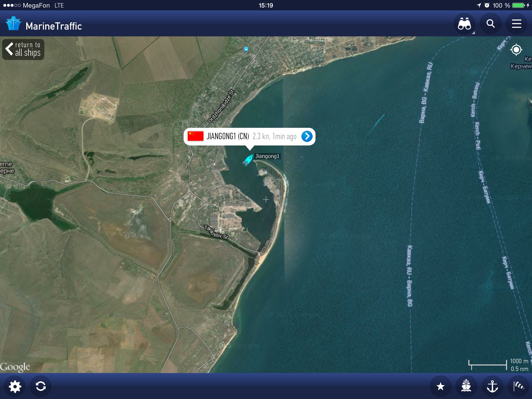Return to all ships
532x399 pixels.
click(23, 49)
